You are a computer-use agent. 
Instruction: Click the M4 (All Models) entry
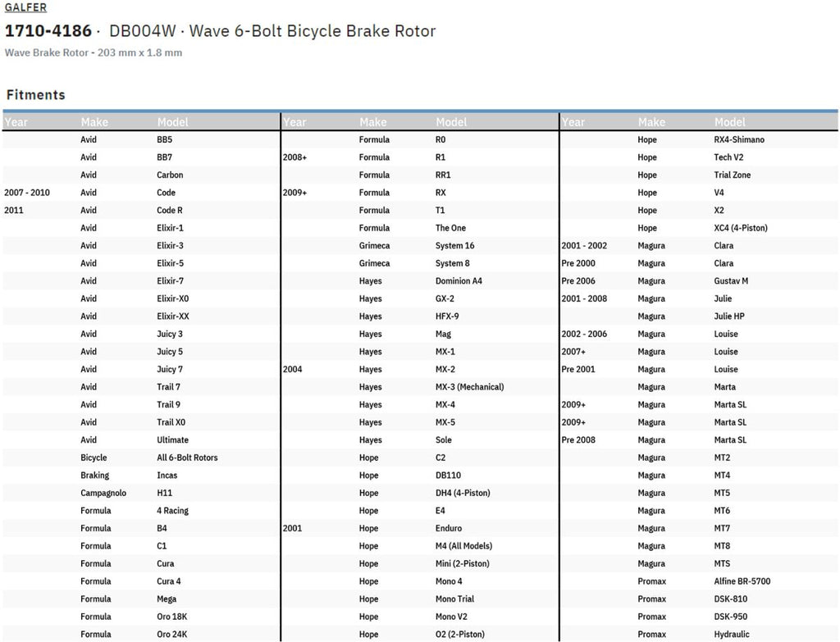(x=463, y=546)
